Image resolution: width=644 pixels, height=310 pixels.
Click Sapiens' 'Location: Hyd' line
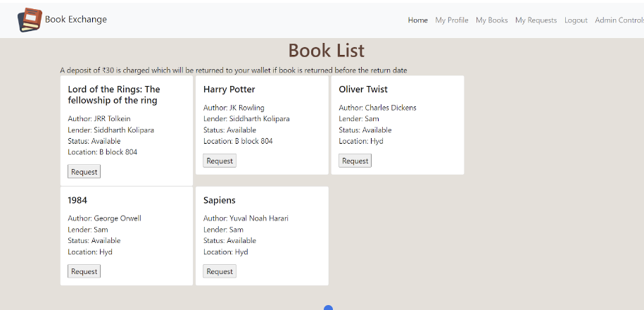[x=225, y=252]
